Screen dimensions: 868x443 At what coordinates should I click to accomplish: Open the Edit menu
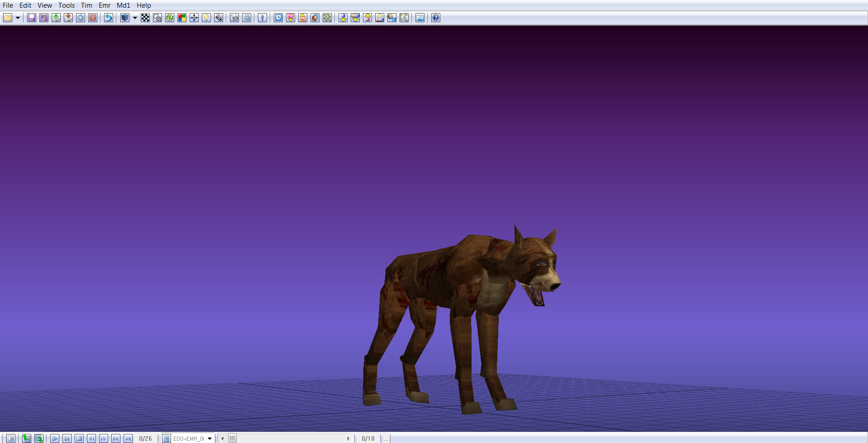(x=25, y=5)
